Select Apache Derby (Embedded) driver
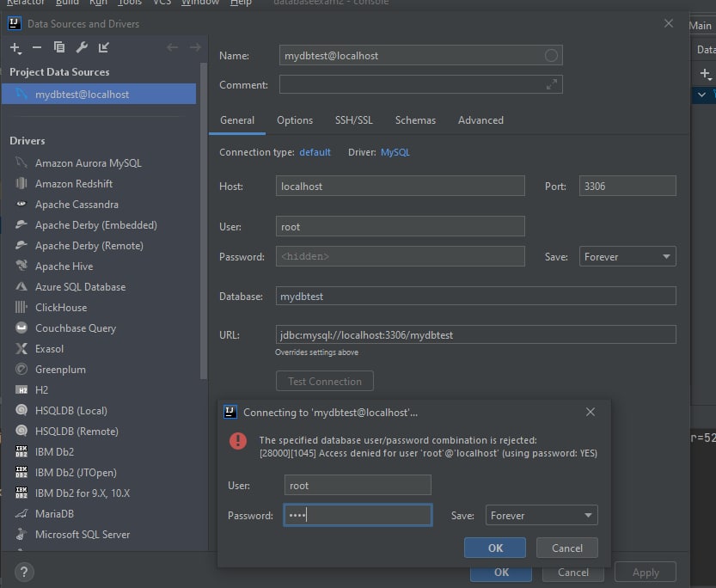The height and width of the screenshot is (588, 716). (x=95, y=224)
